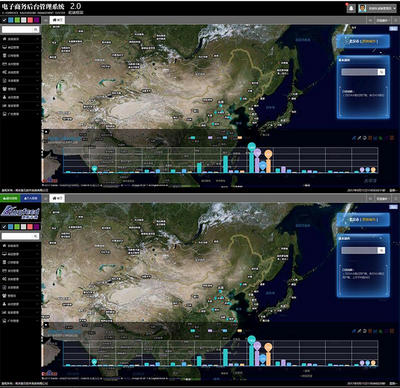Focus the search field in lower sidebar
400x388 pixels.
coord(17,236)
